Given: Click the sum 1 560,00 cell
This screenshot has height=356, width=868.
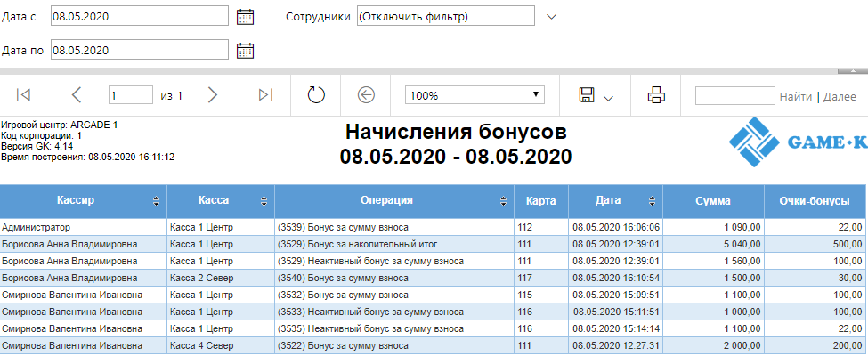Looking at the screenshot, I should click(x=713, y=261).
